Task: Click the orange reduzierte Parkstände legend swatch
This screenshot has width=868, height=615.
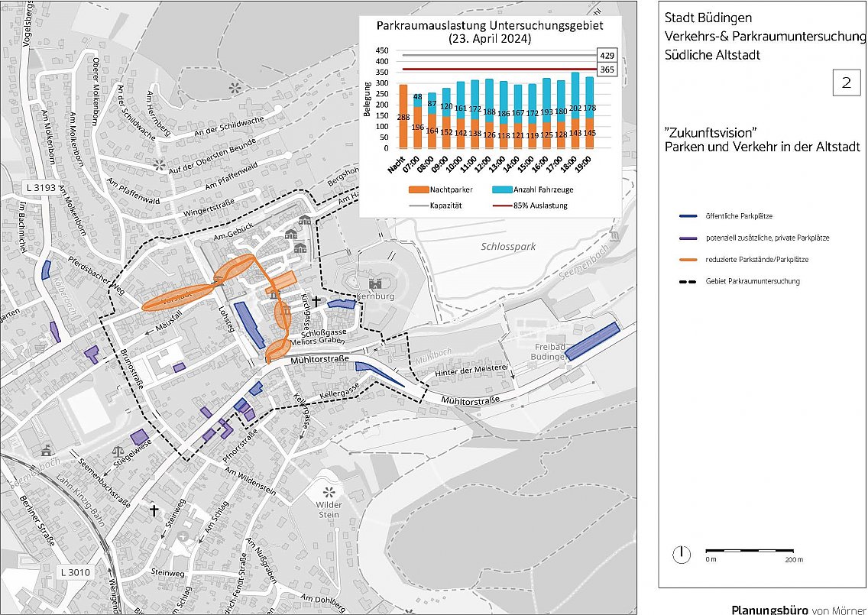Action: [x=688, y=260]
